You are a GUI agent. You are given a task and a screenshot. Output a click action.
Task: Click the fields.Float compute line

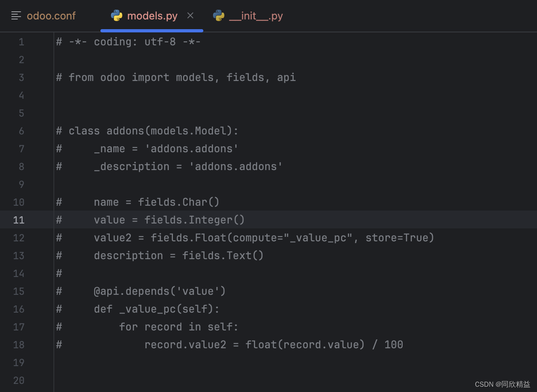tap(245, 238)
